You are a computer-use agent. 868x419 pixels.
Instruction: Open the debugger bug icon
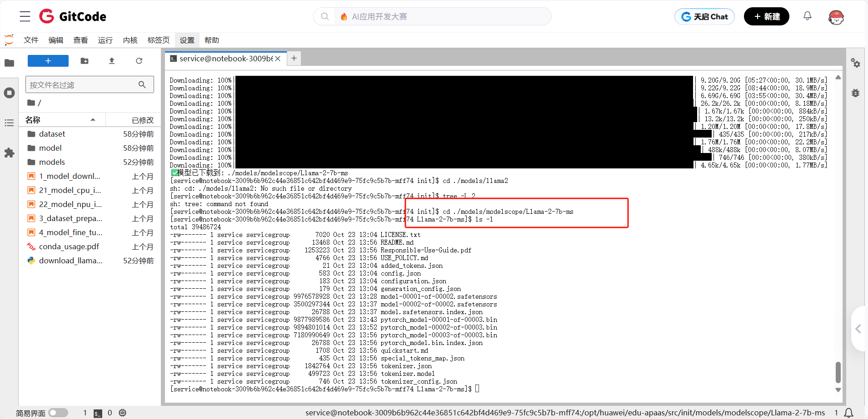point(855,93)
